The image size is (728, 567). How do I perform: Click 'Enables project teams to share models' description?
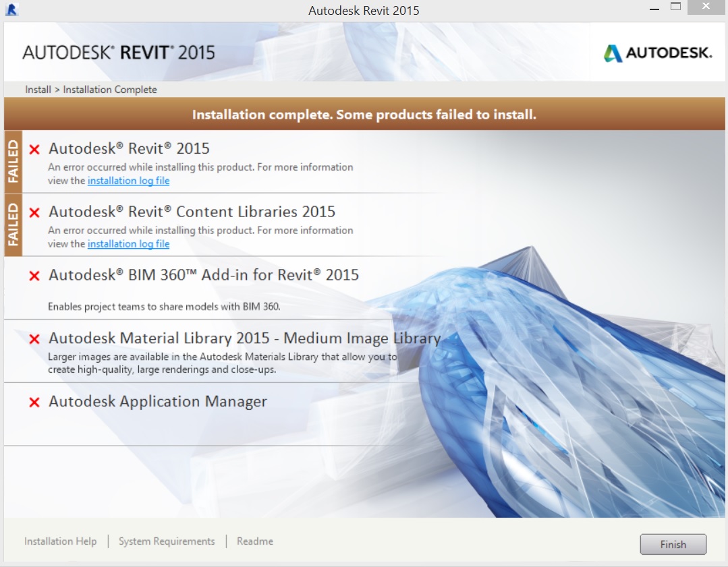coord(165,306)
